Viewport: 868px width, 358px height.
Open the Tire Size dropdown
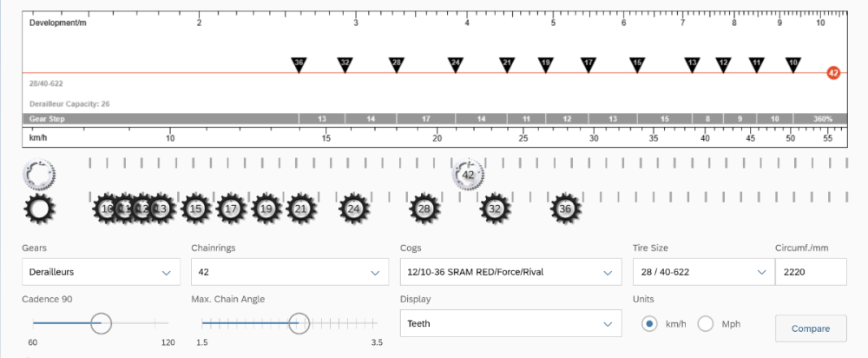click(701, 272)
